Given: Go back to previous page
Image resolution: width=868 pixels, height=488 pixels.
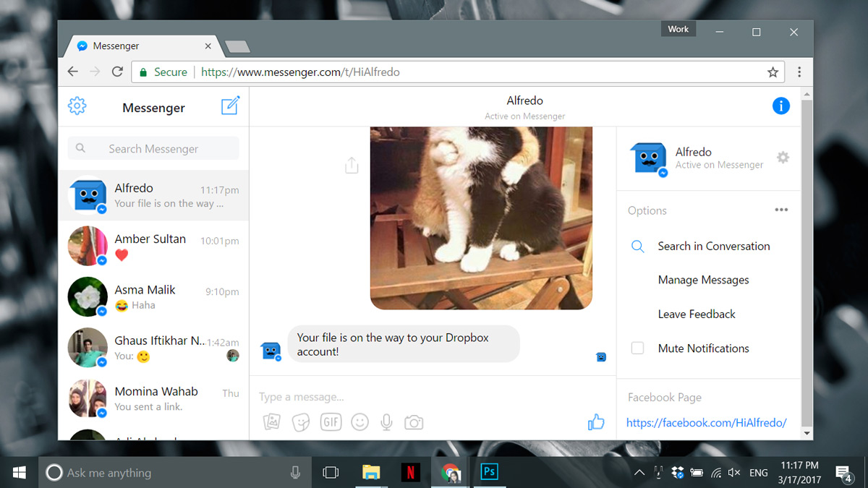Looking at the screenshot, I should point(72,72).
